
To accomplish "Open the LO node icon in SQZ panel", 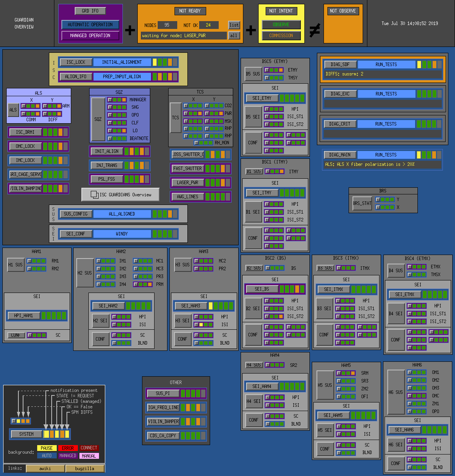I will (x=110, y=131).
